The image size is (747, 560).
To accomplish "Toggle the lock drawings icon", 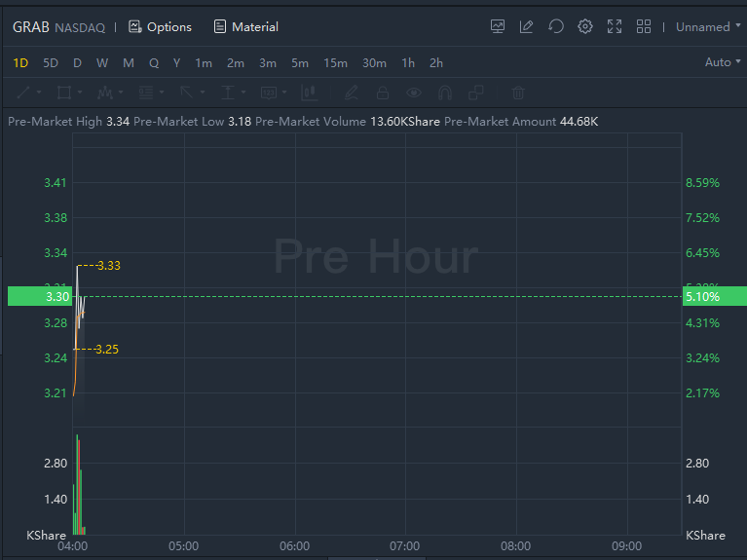I will [383, 93].
